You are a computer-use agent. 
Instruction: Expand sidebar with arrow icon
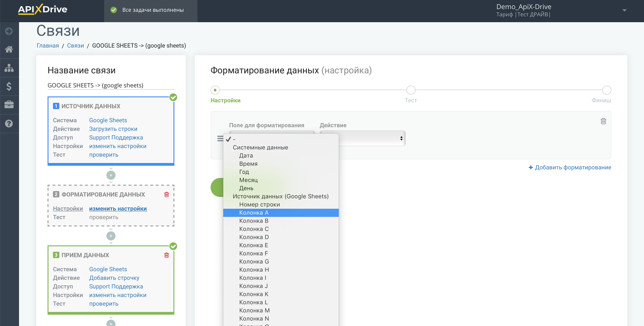pyautogui.click(x=9, y=31)
